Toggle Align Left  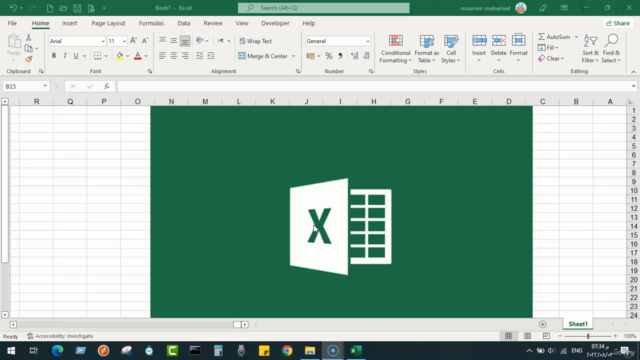[162, 56]
